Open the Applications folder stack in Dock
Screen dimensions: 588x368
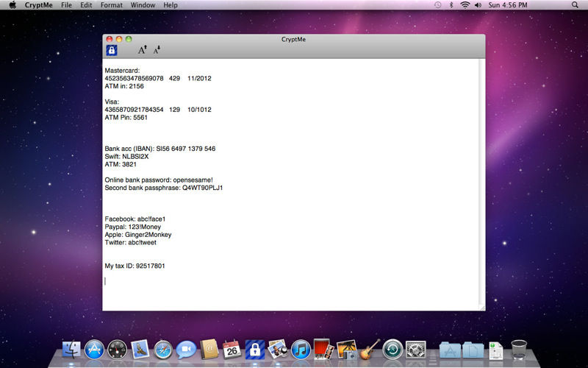pyautogui.click(x=450, y=350)
